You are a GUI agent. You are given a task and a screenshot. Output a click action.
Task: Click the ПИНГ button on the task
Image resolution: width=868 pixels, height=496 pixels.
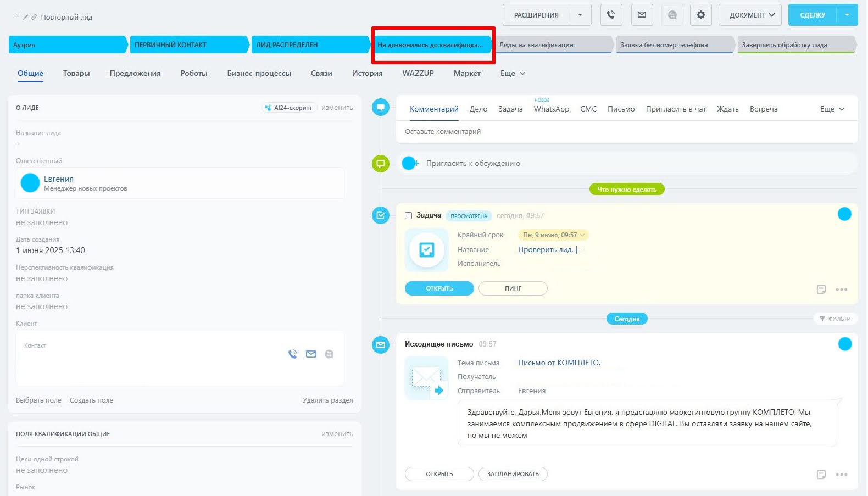point(513,288)
